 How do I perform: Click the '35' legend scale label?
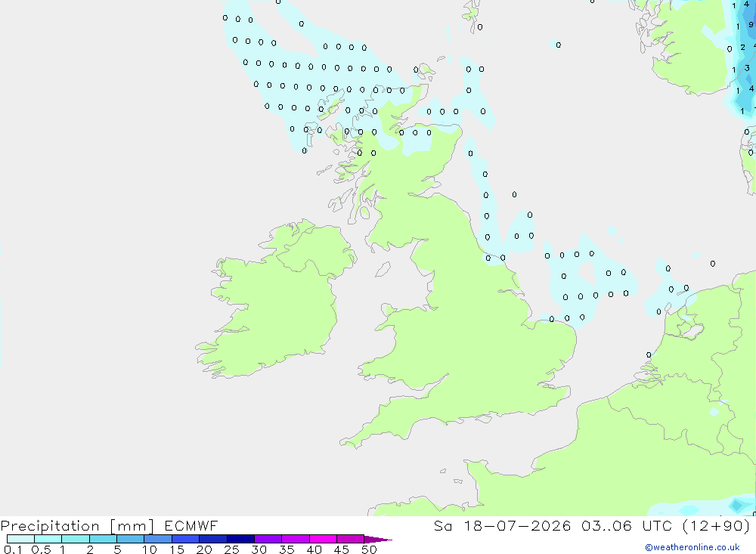287,549
